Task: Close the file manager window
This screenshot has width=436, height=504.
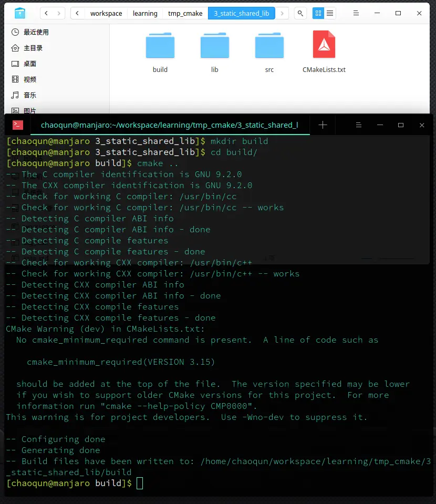Action: click(419, 13)
